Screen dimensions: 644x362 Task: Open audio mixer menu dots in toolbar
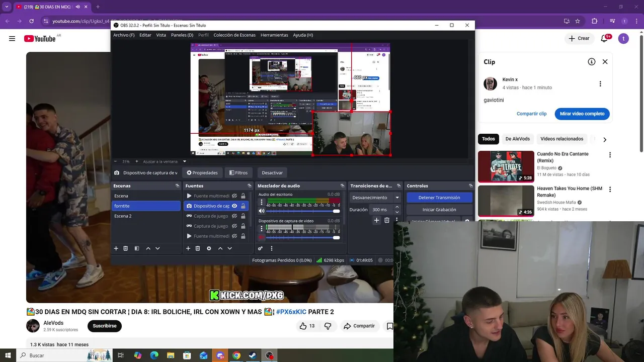coord(272,248)
